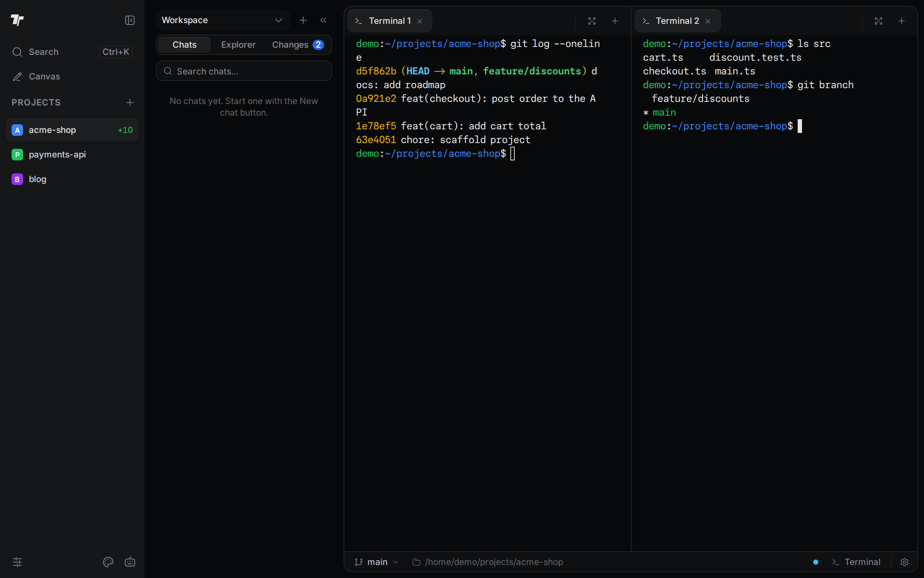The width and height of the screenshot is (924, 578).
Task: Add a terminal in the right pane
Action: pyautogui.click(x=902, y=21)
